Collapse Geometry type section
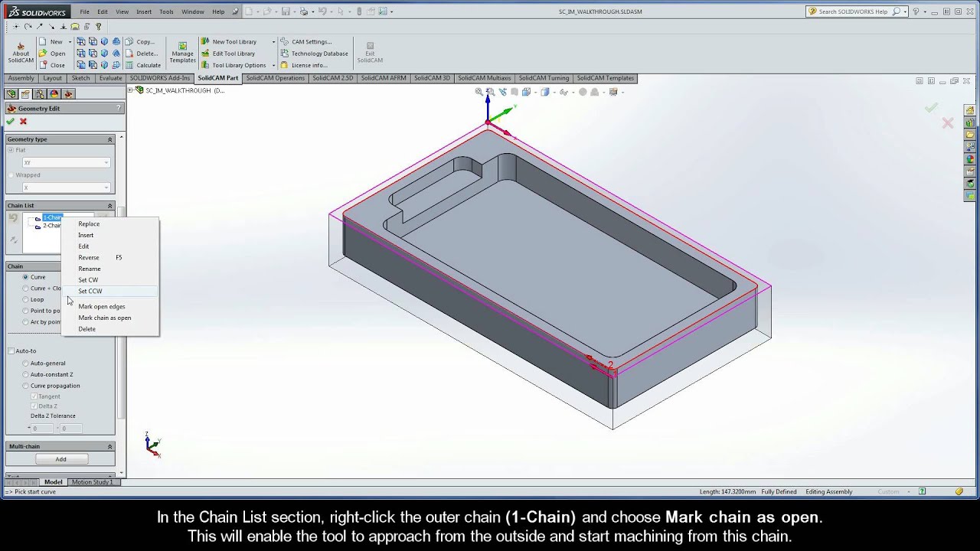 [x=109, y=139]
